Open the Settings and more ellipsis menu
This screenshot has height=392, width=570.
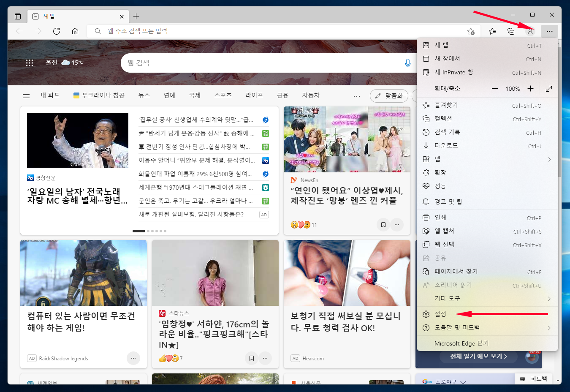point(549,31)
